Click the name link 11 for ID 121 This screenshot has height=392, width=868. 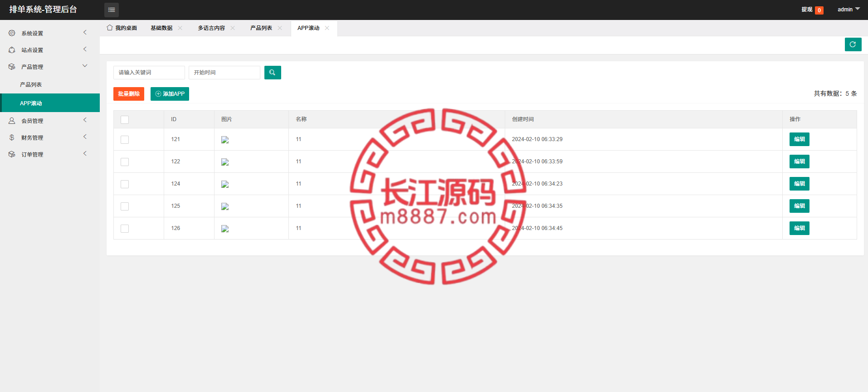pos(298,139)
